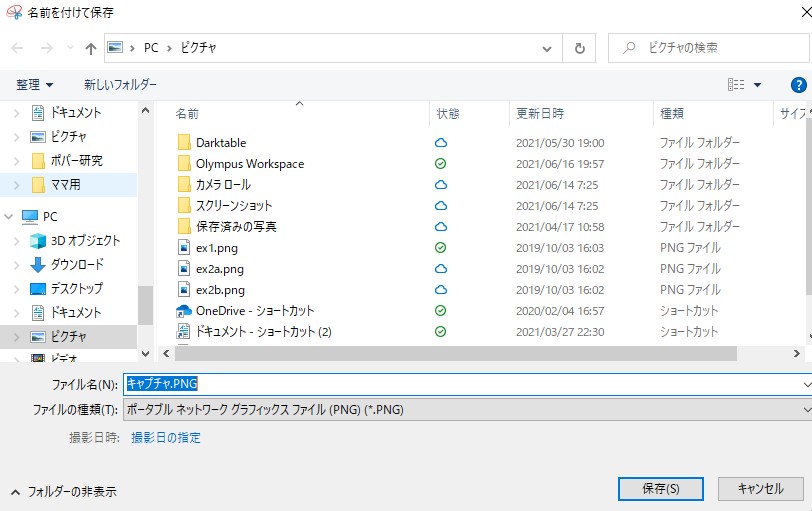Click the synced checkmark icon for ex1.png
Image resolution: width=812 pixels, height=511 pixels.
coord(440,247)
